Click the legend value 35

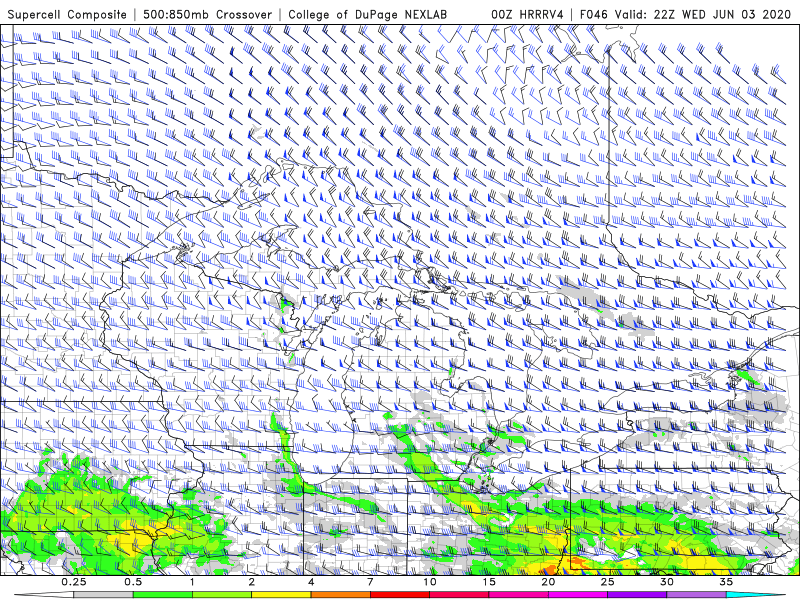click(x=726, y=582)
